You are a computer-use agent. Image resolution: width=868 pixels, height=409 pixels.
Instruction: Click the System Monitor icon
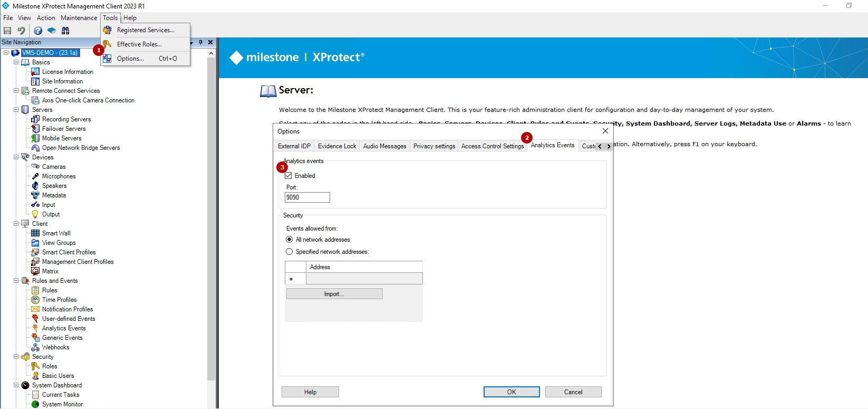point(35,404)
